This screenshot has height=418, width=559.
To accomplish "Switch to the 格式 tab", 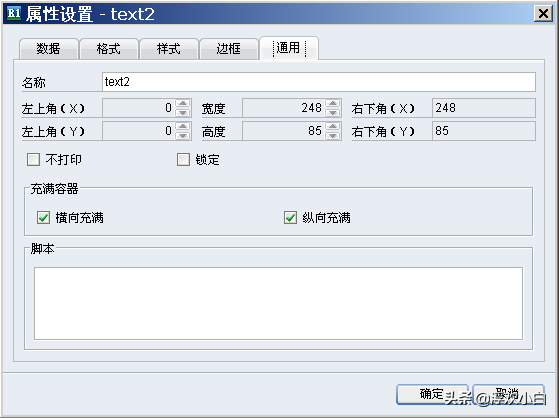I will pos(109,49).
